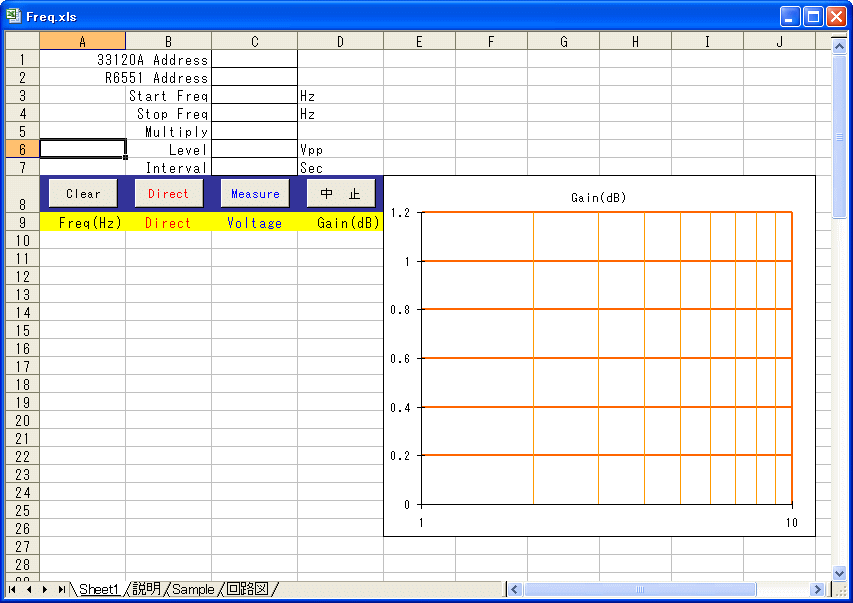Screen dimensions: 853x603
Task: Go to previous sheet tab arrow
Action: click(x=29, y=589)
